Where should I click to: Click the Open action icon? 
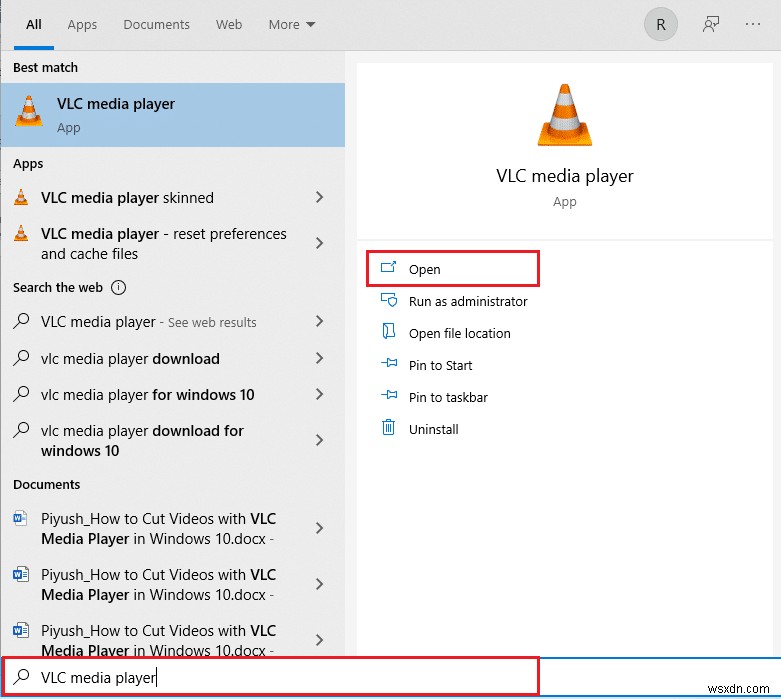click(389, 268)
